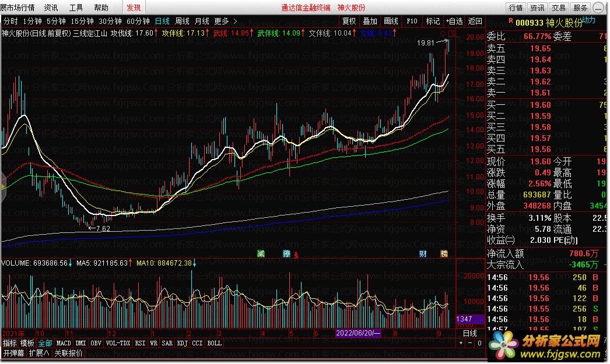610x364 pixels.
Task: Switch sub-chart to WR indicator
Action: (x=154, y=343)
